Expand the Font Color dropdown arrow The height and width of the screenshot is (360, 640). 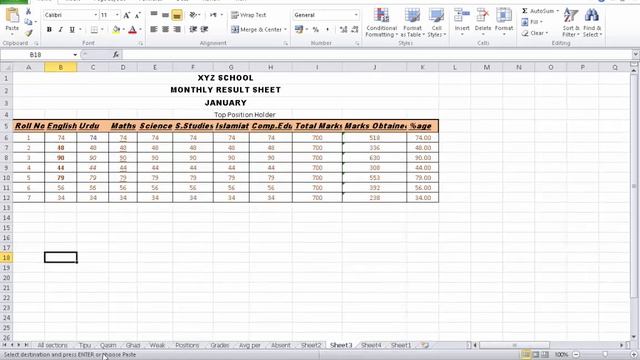point(140,29)
